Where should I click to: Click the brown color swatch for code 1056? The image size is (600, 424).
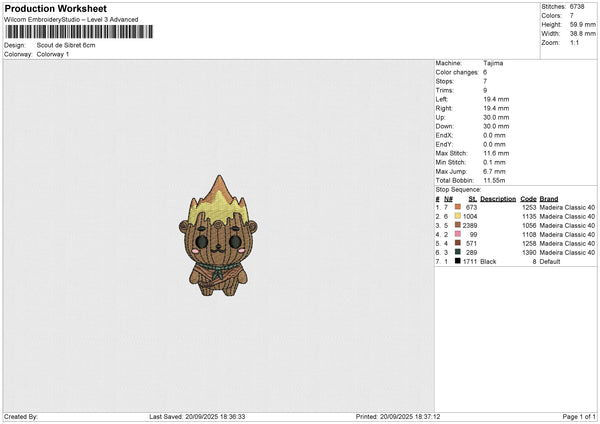(458, 225)
